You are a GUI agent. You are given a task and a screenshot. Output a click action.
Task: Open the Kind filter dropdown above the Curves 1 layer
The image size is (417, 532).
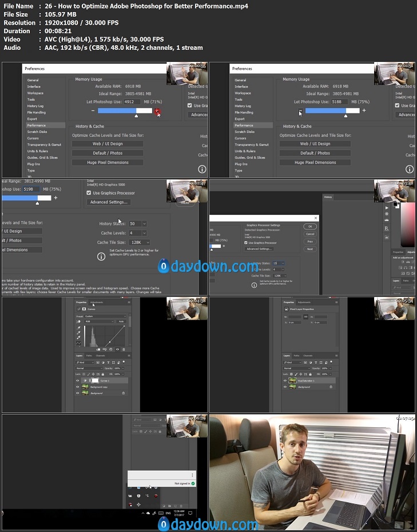[x=85, y=362]
